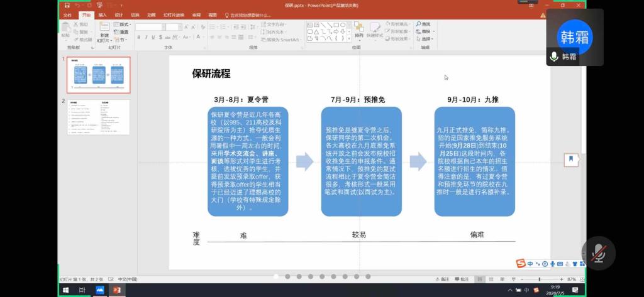The height and width of the screenshot is (297, 644).
Task: Expand the slide Layout (版式) dropdown
Action: pos(123,24)
